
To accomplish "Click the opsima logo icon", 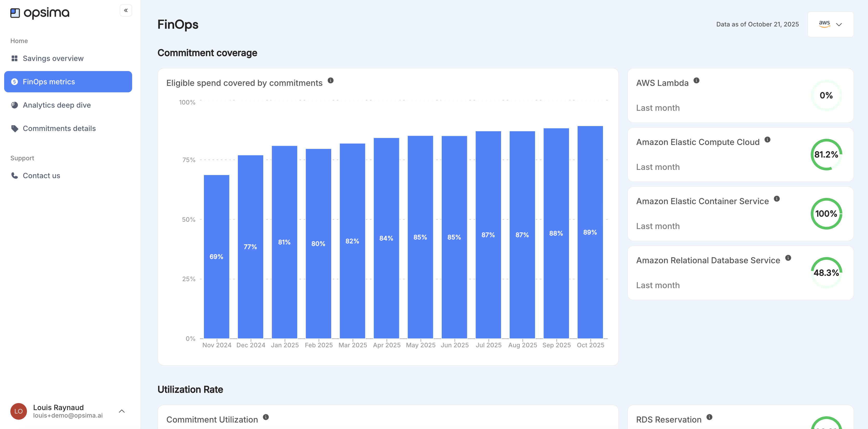I will [15, 13].
